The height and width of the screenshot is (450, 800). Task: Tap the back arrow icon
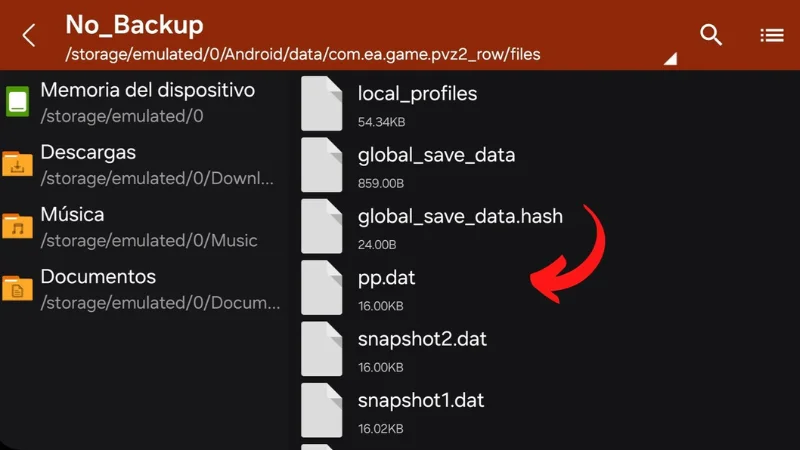pos(29,36)
